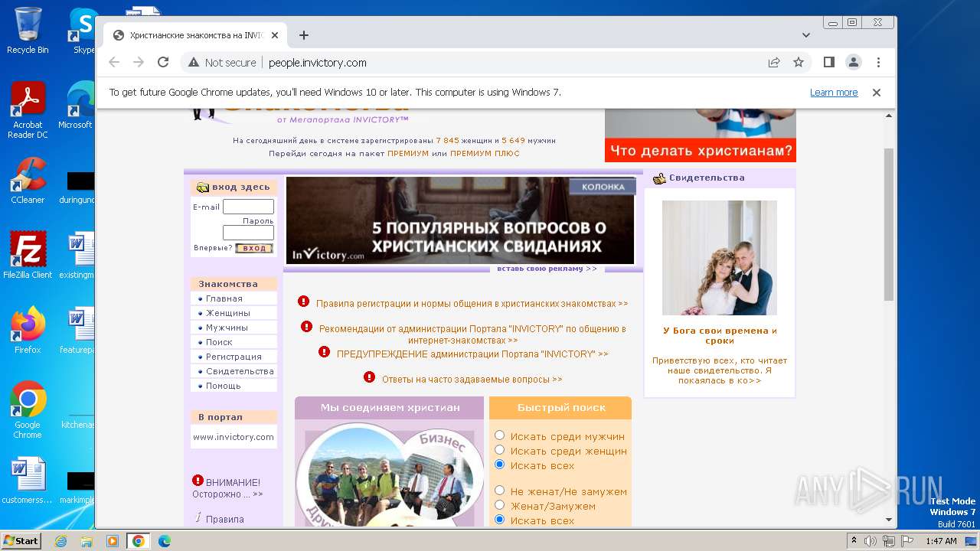
Task: Open ПРЕДУПРЕЖДЕНИЕ администрации Портала link
Action: tap(472, 354)
